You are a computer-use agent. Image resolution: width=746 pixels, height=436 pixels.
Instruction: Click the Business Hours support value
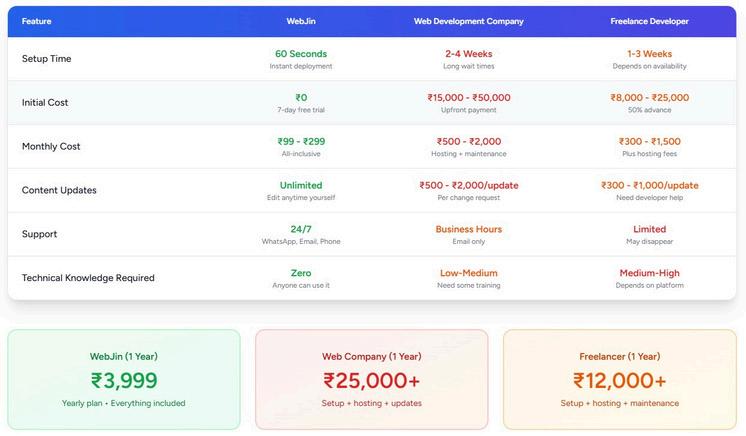click(469, 229)
